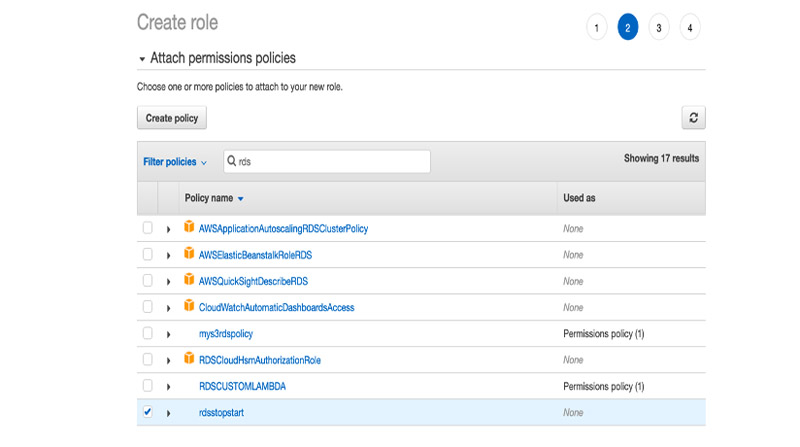Viewport: 800px width, 447px height.
Task: Click None in the rdsstopstart row
Action: 573,413
